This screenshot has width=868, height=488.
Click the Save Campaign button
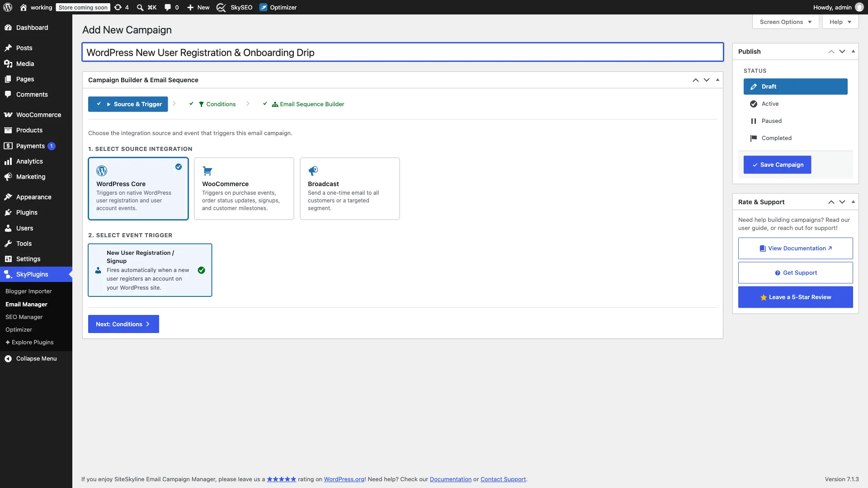(778, 165)
